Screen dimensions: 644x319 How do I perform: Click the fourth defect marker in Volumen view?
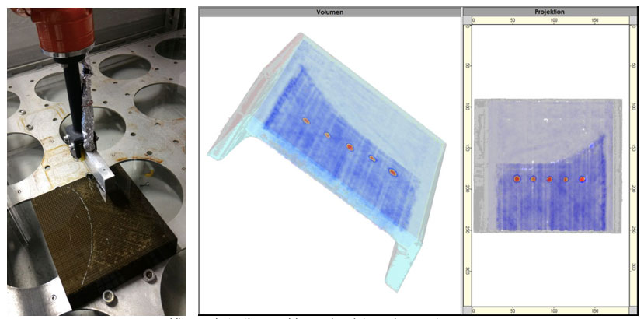click(372, 159)
